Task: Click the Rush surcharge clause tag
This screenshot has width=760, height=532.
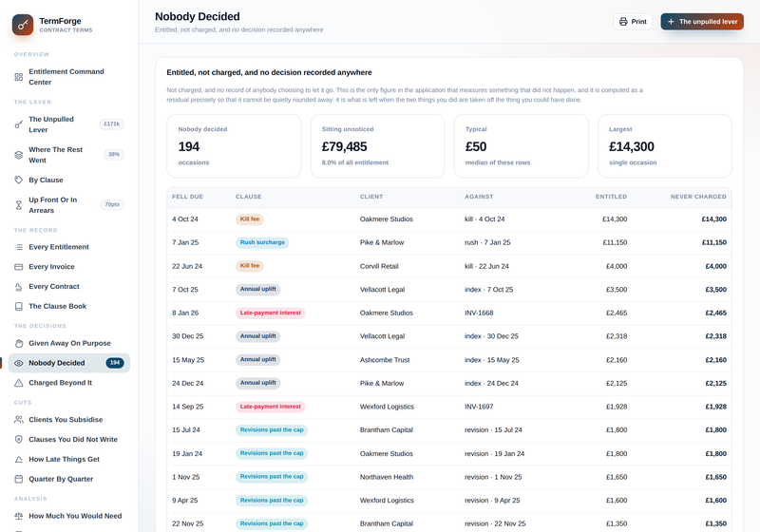Action: point(262,242)
